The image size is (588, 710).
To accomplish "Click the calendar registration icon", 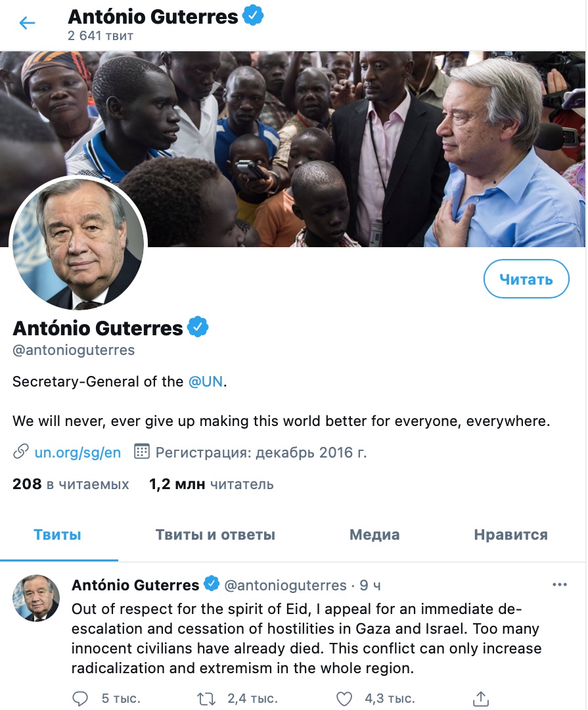I will (x=142, y=452).
